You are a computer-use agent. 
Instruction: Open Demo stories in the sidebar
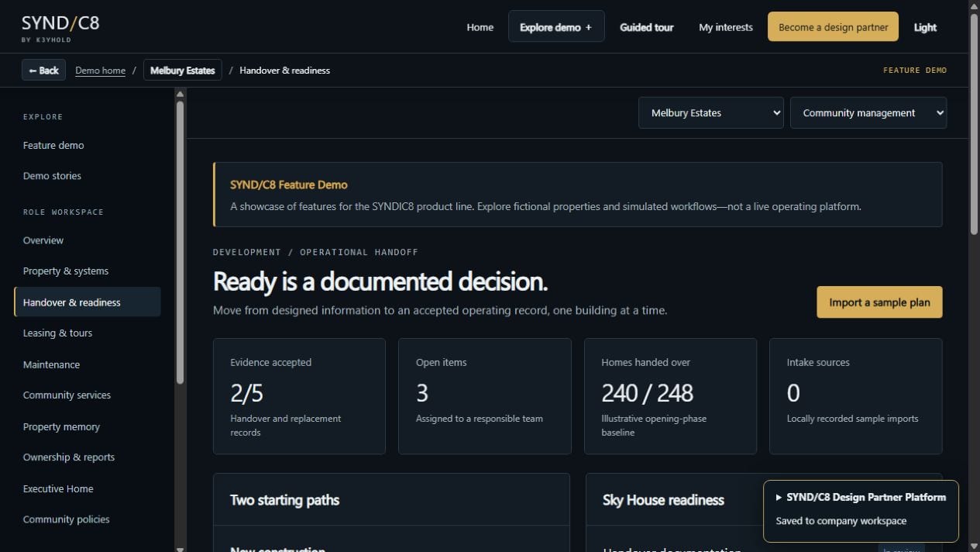[x=52, y=175]
